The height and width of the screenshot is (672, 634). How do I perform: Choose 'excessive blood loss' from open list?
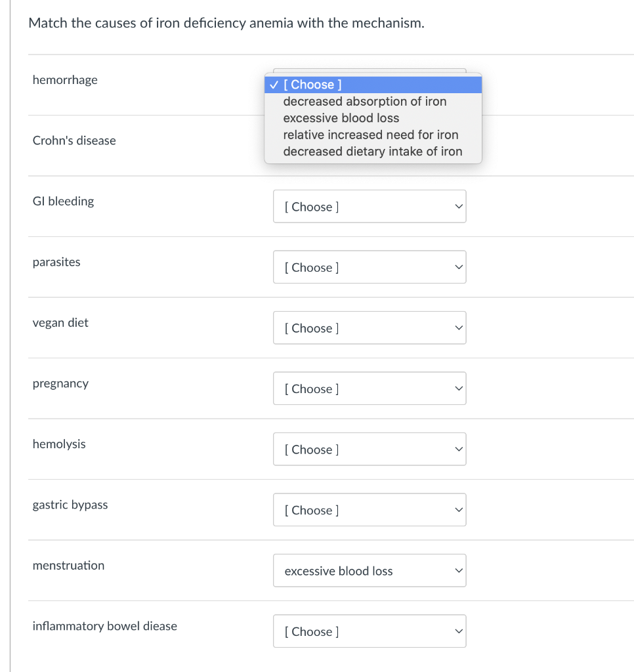pos(341,118)
